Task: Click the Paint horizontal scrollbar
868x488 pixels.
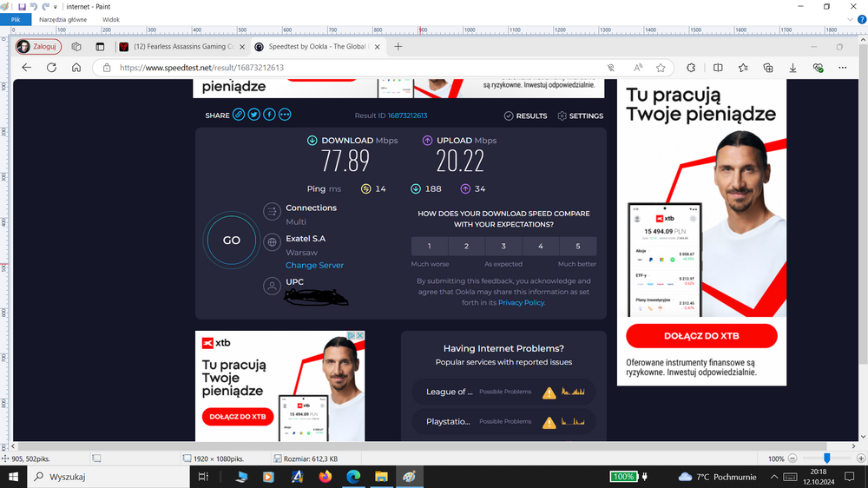Action: point(422,446)
